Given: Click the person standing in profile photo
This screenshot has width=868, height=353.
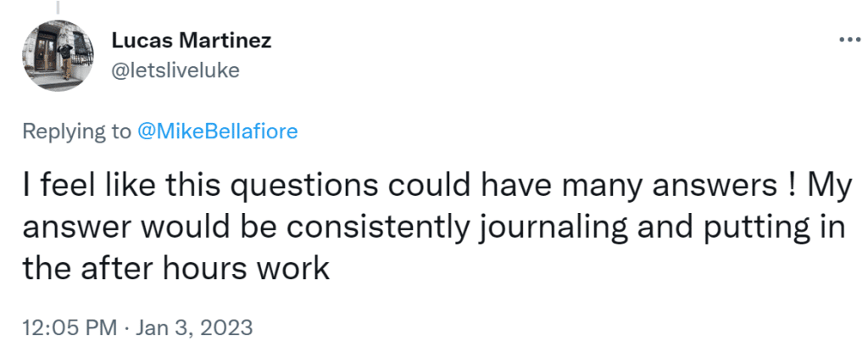Looking at the screenshot, I should [x=65, y=60].
